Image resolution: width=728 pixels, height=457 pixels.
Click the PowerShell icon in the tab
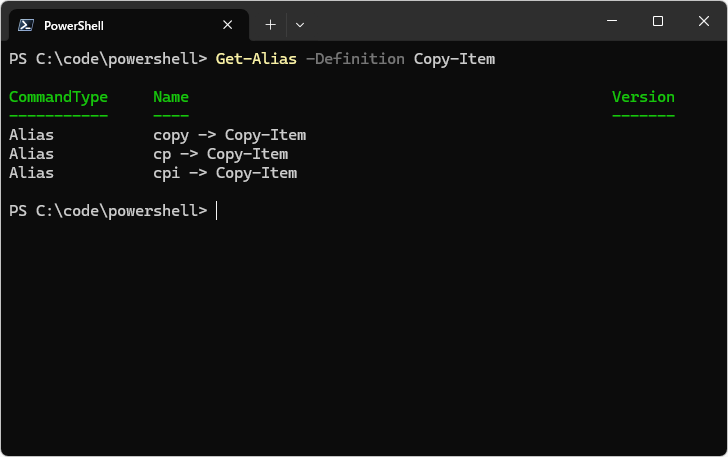coord(27,25)
